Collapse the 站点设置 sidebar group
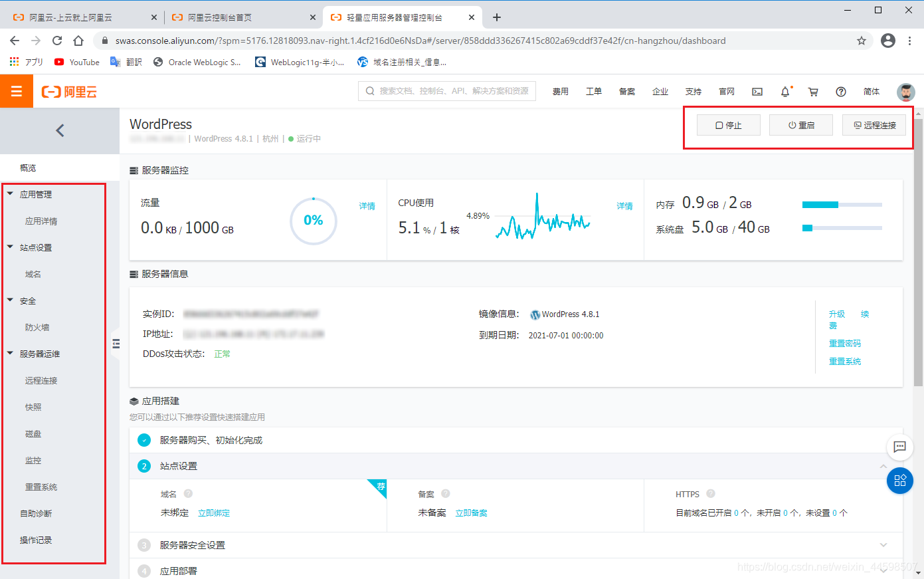 click(10, 247)
